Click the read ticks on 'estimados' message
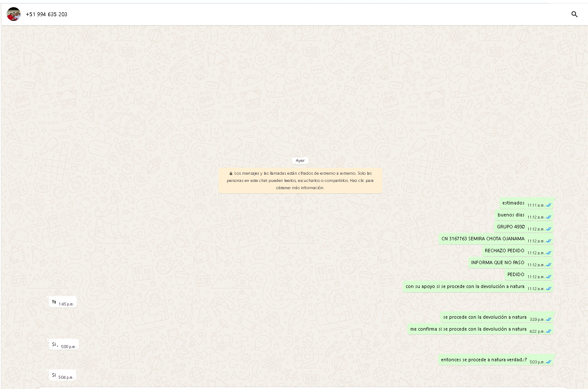Screen dimensions: 588x389 click(x=549, y=205)
